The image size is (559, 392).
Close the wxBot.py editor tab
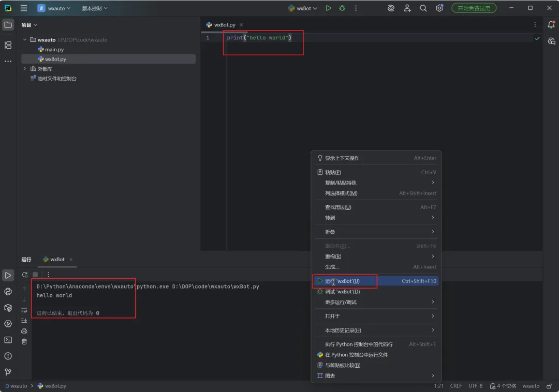pos(241,25)
